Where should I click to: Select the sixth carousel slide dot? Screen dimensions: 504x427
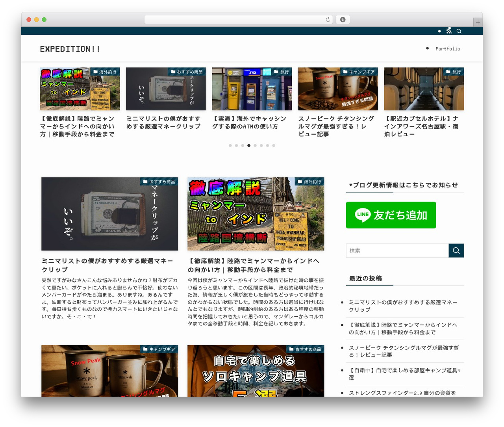261,145
